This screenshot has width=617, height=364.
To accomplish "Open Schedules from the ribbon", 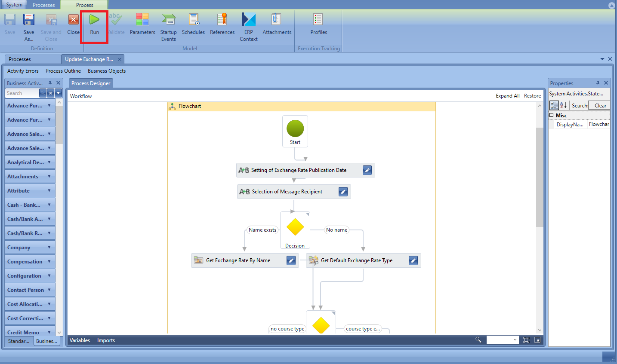I will pyautogui.click(x=194, y=20).
